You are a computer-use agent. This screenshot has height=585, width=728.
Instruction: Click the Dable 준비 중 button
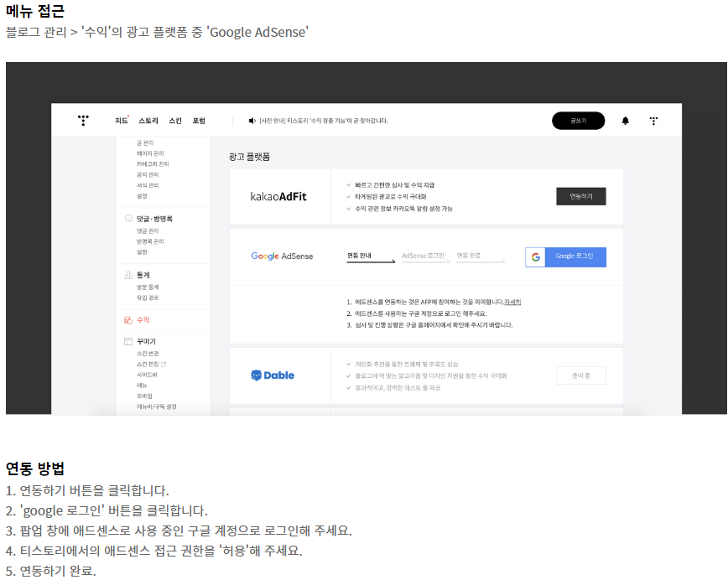[x=581, y=375]
